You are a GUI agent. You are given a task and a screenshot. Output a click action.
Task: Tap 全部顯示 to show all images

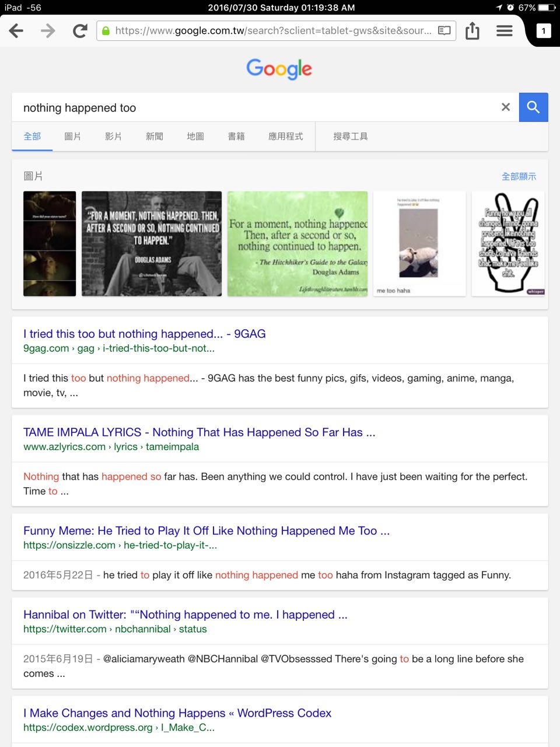point(519,176)
